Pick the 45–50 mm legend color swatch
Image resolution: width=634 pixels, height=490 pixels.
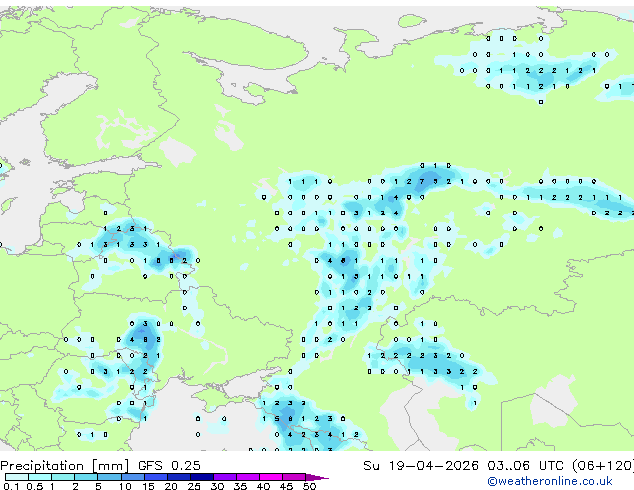coord(294,477)
